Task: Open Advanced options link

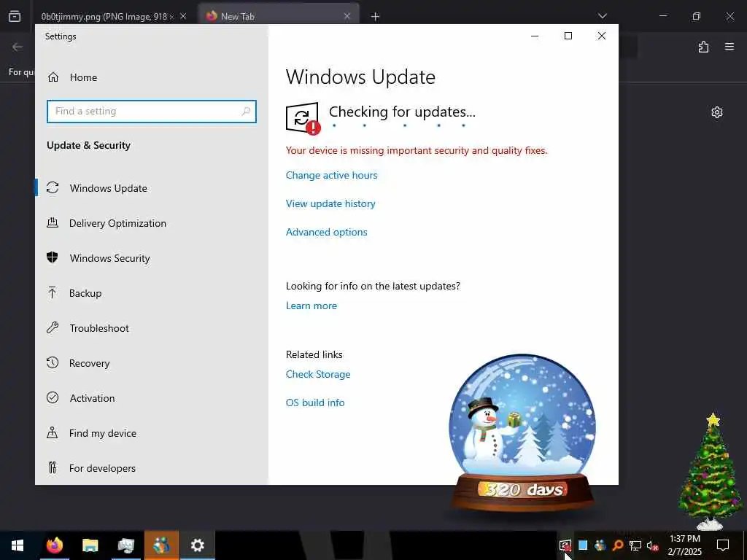Action: point(326,233)
